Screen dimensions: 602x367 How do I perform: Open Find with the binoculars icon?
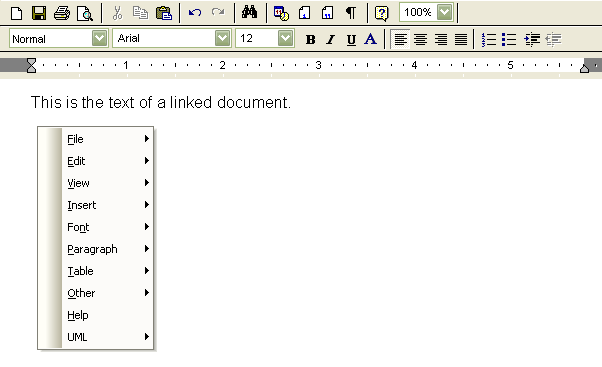[x=249, y=13]
